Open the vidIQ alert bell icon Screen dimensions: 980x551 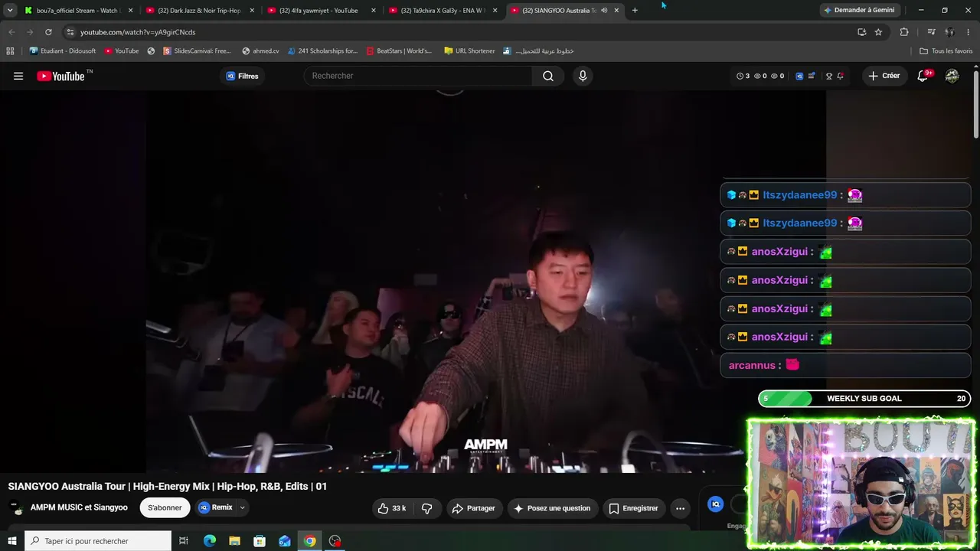[x=841, y=76]
